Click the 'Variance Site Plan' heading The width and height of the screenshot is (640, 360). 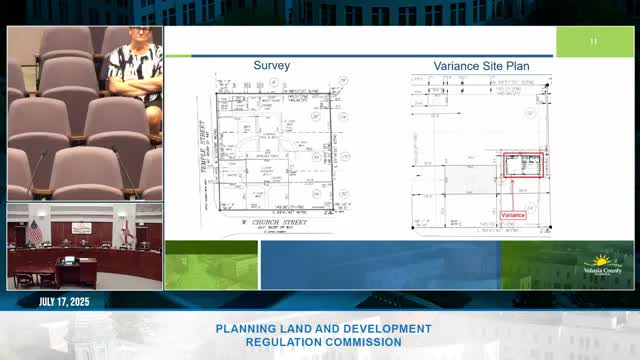[481, 66]
